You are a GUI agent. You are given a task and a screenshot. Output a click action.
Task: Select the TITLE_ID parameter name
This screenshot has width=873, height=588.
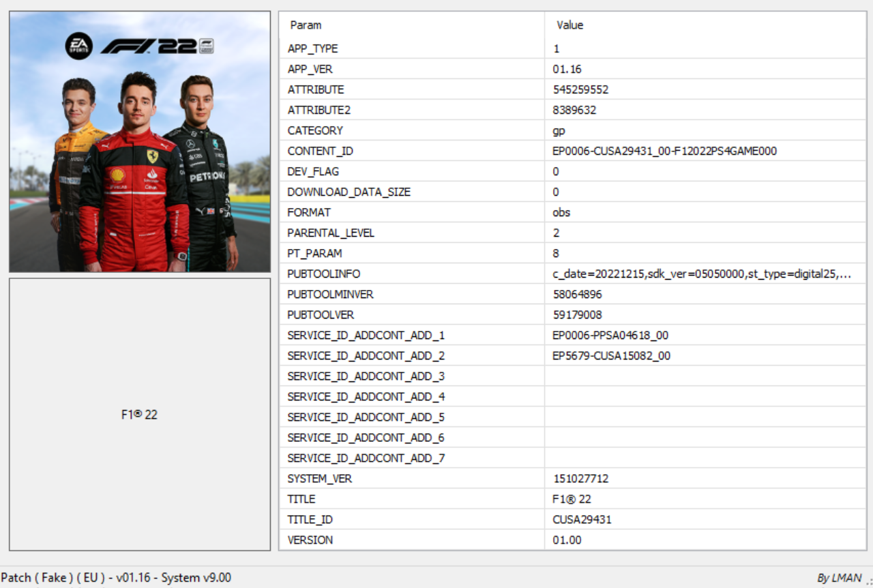(310, 519)
